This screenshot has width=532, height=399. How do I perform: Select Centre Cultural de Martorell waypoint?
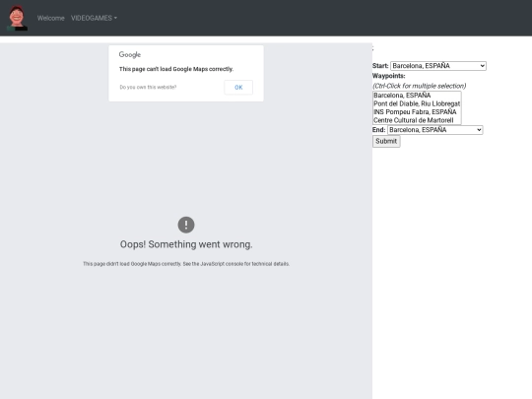pyautogui.click(x=417, y=120)
